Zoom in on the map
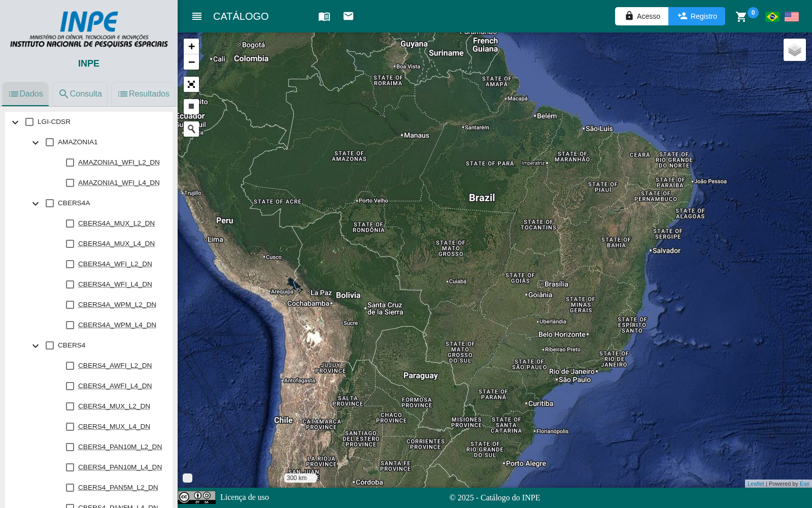The width and height of the screenshot is (812, 508). [191, 46]
